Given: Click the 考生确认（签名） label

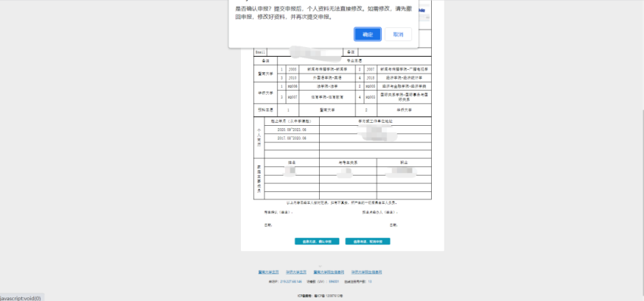Looking at the screenshot, I should click(x=278, y=213).
